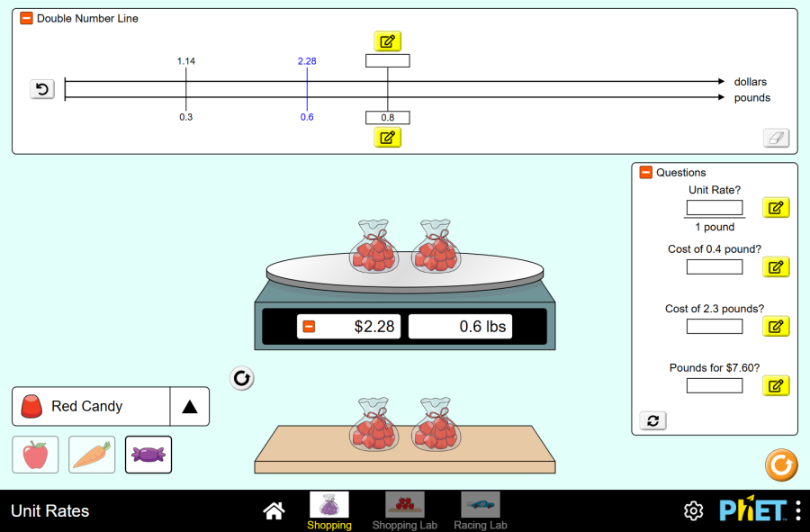
Task: Open the Unit Rate answer editor pencil
Action: (776, 207)
